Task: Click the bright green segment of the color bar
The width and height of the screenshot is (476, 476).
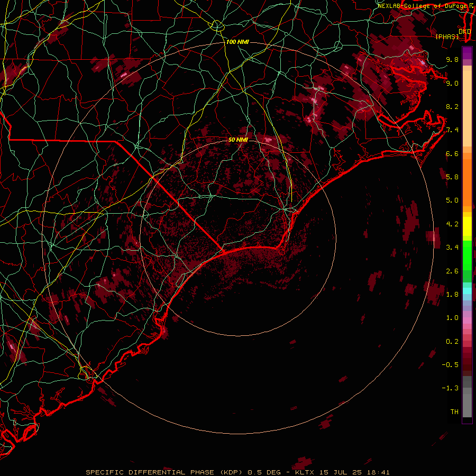Action: coord(467,255)
